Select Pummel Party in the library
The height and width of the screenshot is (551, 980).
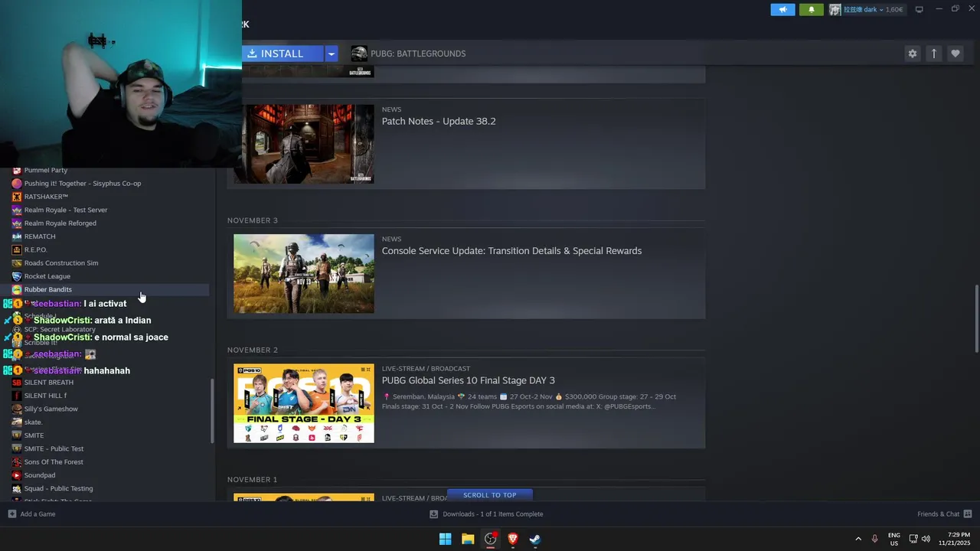point(46,170)
